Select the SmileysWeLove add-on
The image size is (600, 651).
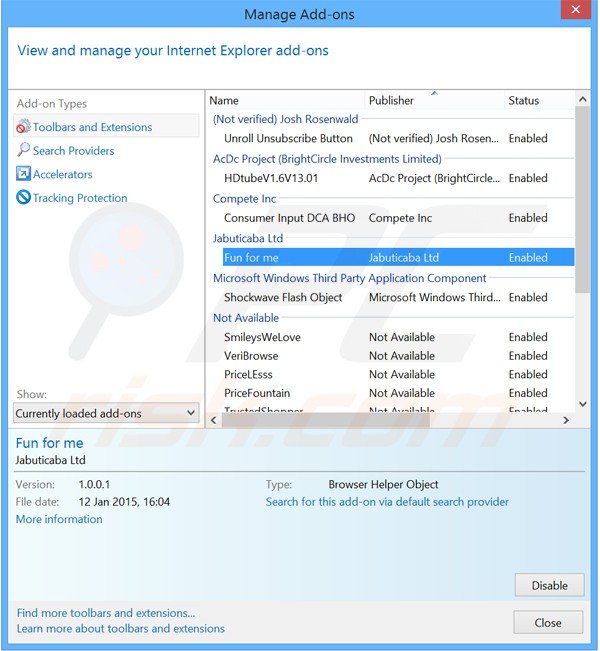click(x=399, y=337)
